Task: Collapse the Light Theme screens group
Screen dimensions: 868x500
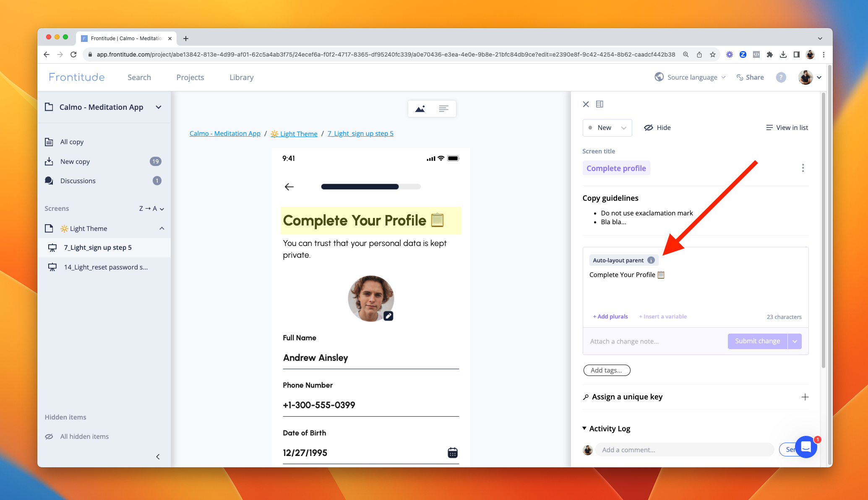Action: (162, 228)
